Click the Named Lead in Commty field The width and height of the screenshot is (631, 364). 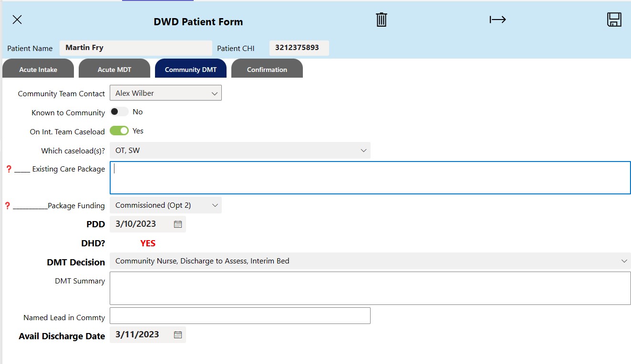239,315
